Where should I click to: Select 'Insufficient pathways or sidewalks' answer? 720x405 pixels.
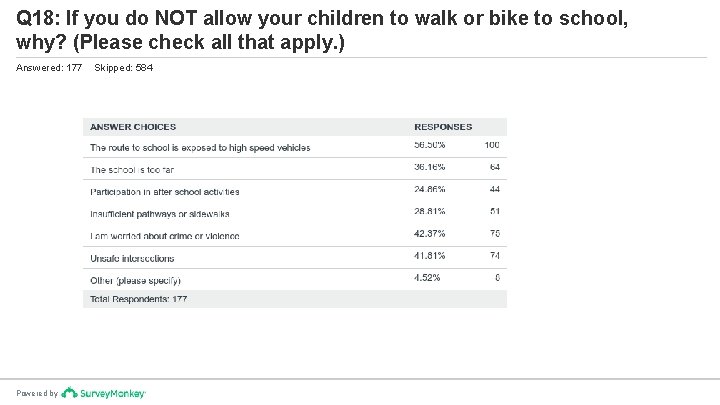(x=160, y=214)
